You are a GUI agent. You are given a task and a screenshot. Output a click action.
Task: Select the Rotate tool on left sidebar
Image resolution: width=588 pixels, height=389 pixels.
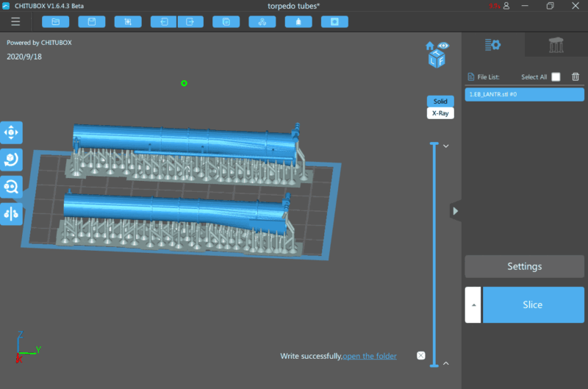11,160
